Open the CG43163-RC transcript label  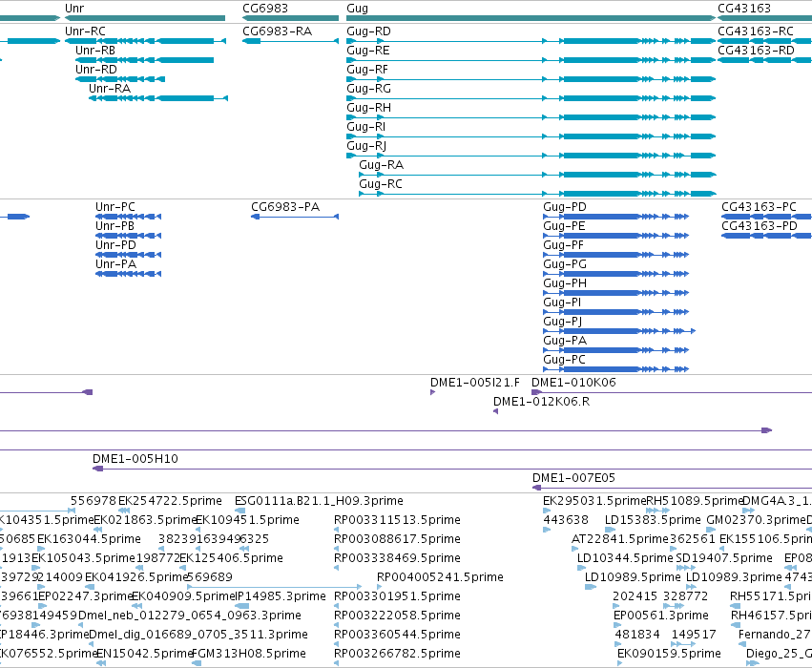coord(756,31)
